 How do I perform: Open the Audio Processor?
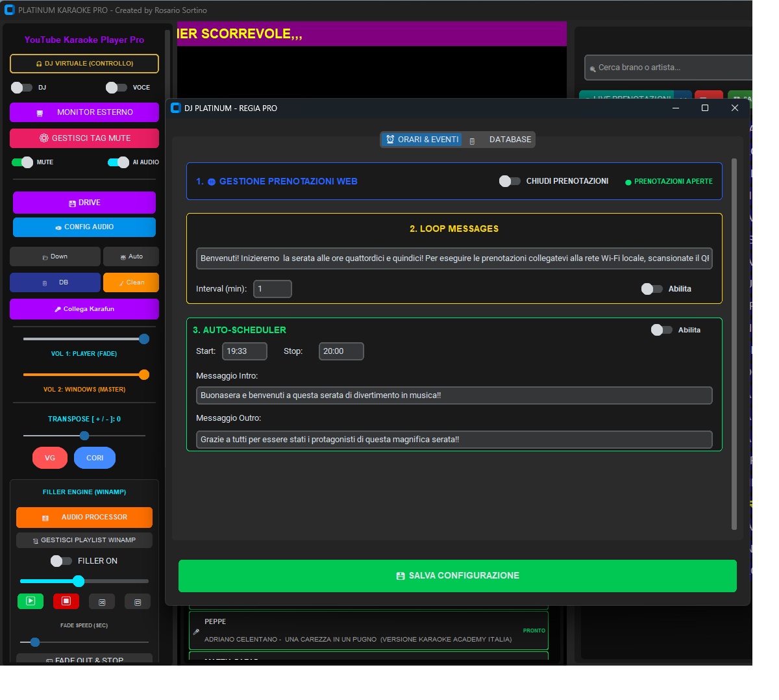pos(84,518)
